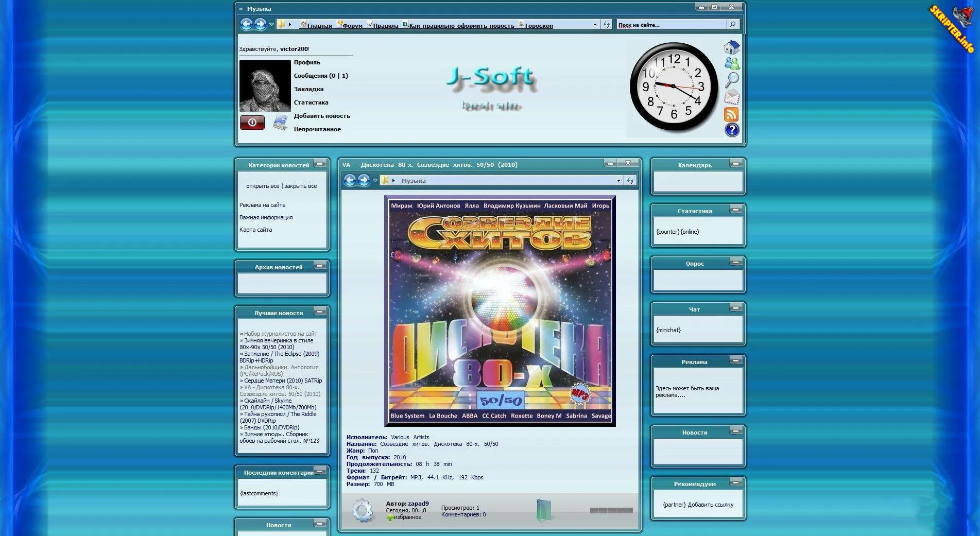
Task: Open Банды (2010/DVDRip) news link
Action: (271, 427)
